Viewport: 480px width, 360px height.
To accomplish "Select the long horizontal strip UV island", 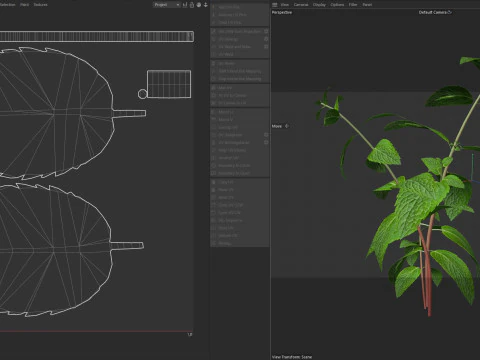I will coord(97,36).
